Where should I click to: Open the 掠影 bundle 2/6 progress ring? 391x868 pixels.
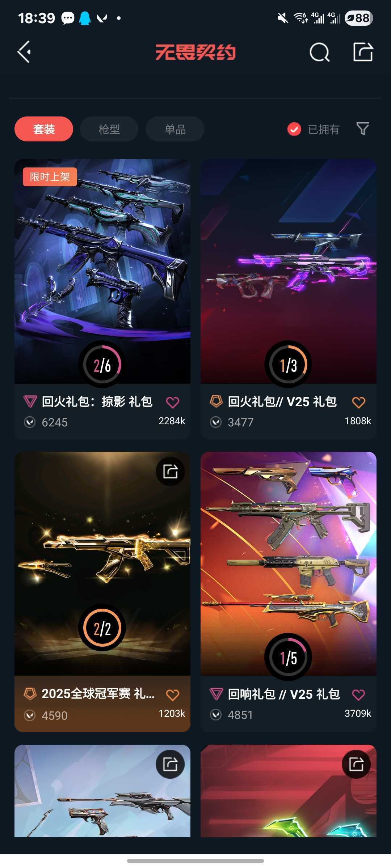(102, 365)
